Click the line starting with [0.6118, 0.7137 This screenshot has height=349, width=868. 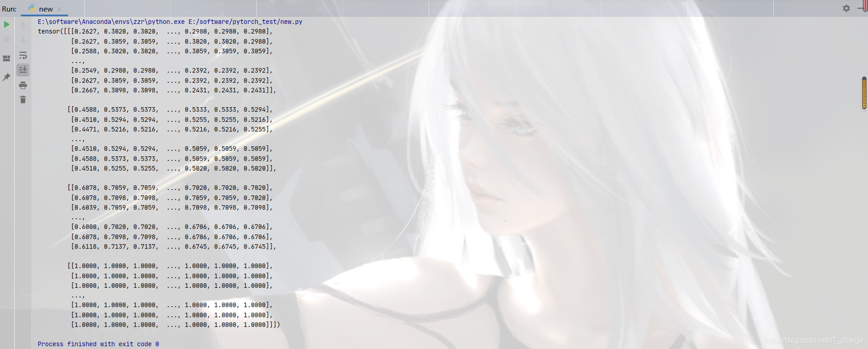click(x=174, y=246)
